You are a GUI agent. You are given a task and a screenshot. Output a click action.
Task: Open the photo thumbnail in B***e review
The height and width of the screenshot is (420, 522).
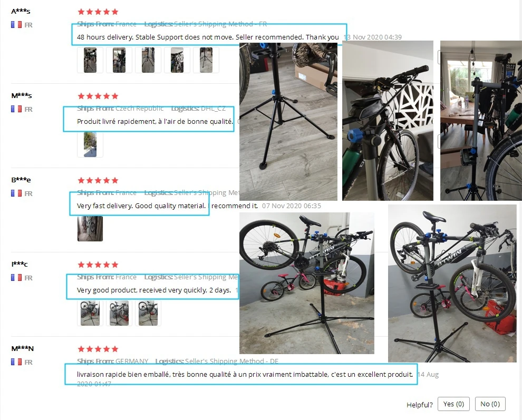[90, 229]
